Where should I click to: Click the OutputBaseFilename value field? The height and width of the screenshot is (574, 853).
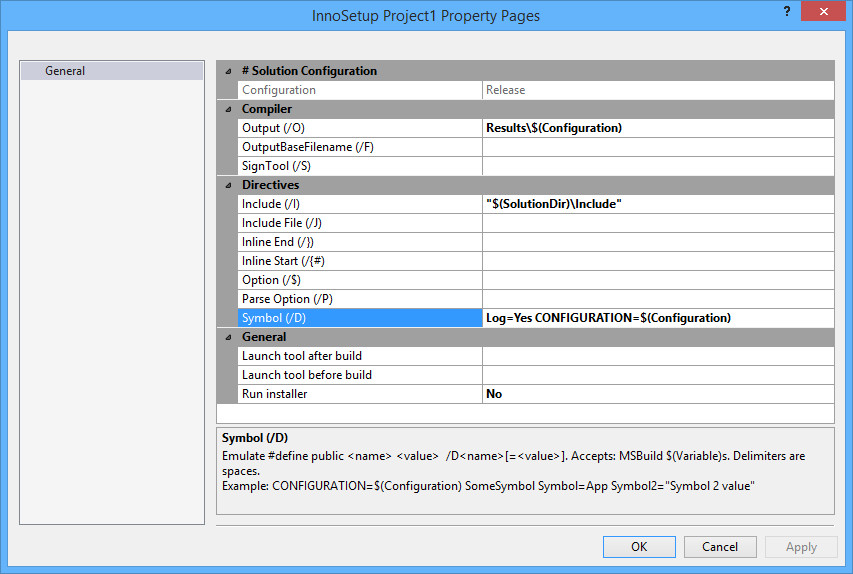pos(658,147)
